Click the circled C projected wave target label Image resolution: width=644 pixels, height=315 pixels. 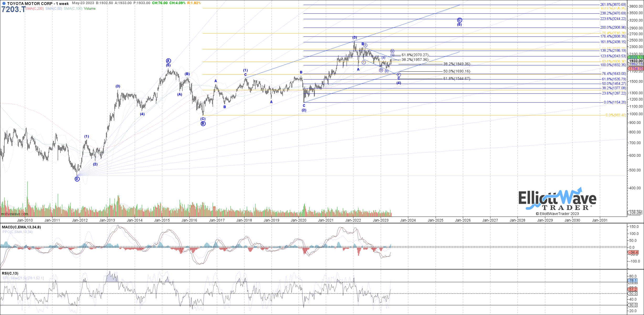pyautogui.click(x=459, y=20)
